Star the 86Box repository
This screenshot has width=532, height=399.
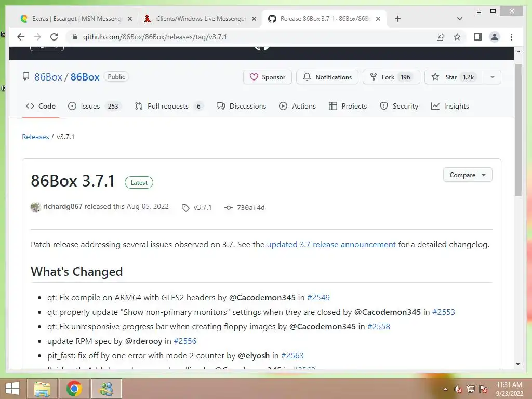pyautogui.click(x=454, y=77)
